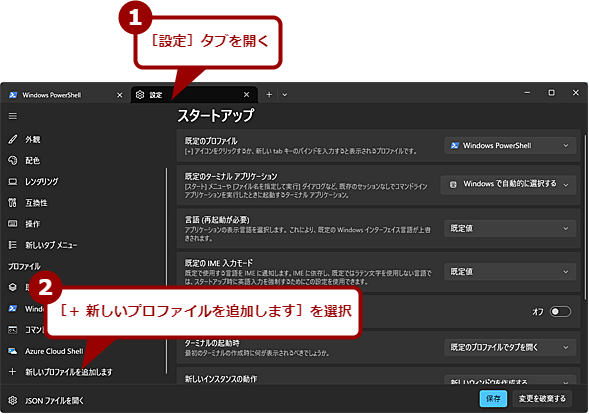Image resolution: width=589 pixels, height=414 pixels.
Task: Click the sidebar vertical scrollbar
Action: pos(166,270)
